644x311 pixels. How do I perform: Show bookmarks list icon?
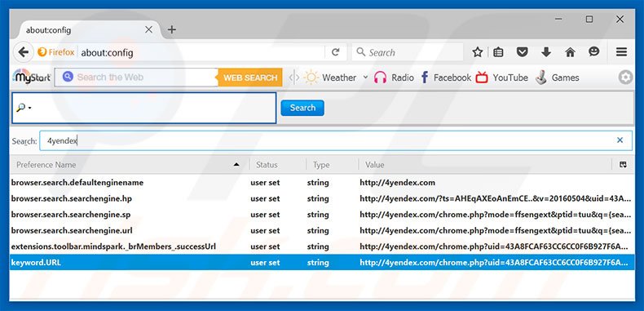(x=498, y=52)
